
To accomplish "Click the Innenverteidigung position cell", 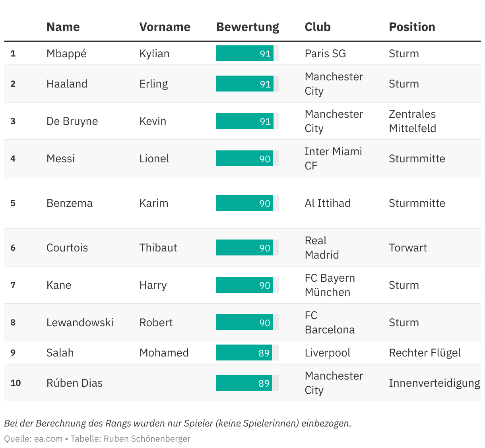I will coord(434,383).
